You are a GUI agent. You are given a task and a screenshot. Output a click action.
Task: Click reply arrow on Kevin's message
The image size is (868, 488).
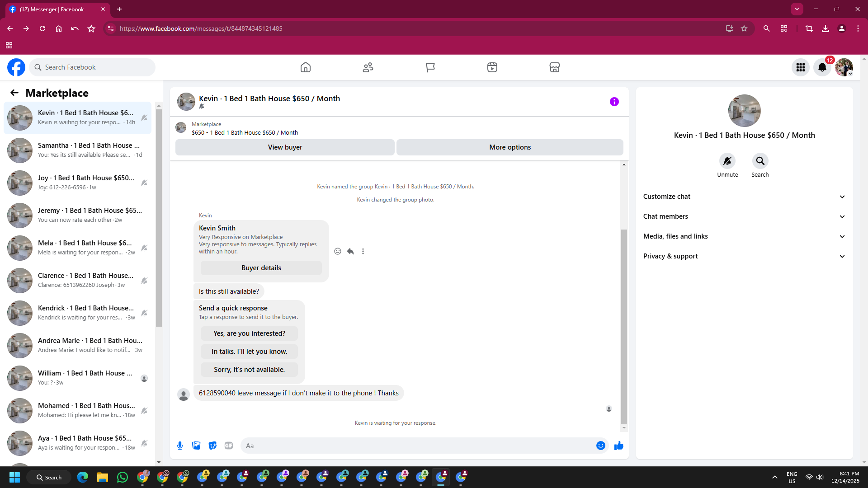coord(350,251)
